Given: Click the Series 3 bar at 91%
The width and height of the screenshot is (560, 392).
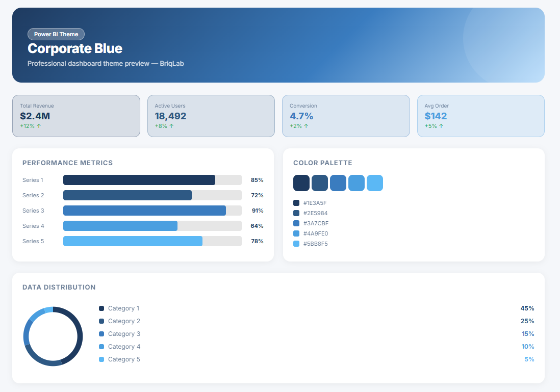Looking at the screenshot, I should click(144, 211).
